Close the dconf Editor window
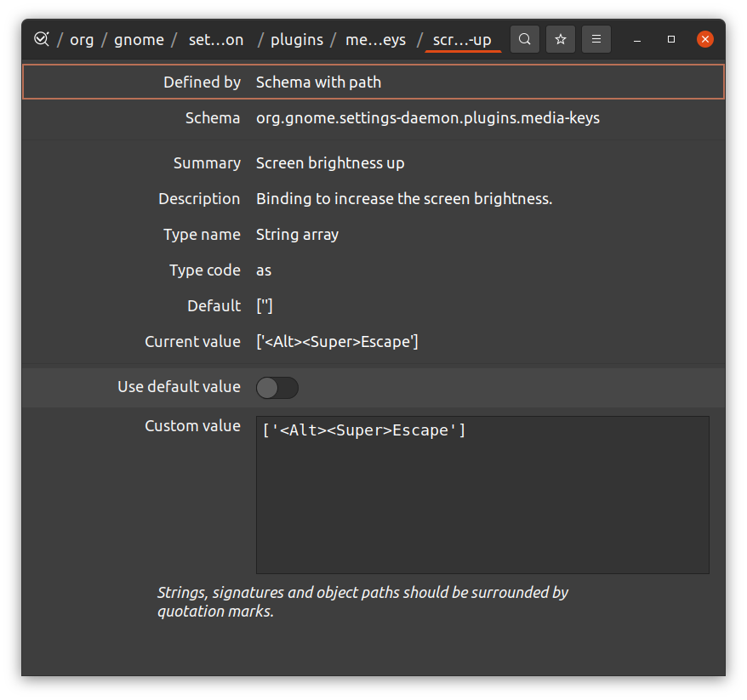Image resolution: width=747 pixels, height=700 pixels. pos(704,39)
